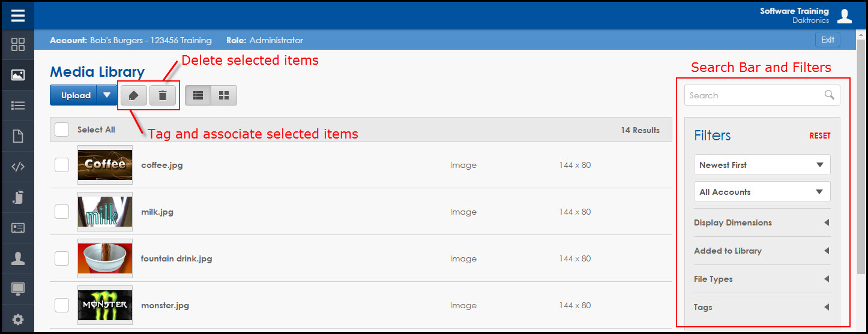Click the trash delete selected items icon
The height and width of the screenshot is (334, 868).
pos(162,95)
